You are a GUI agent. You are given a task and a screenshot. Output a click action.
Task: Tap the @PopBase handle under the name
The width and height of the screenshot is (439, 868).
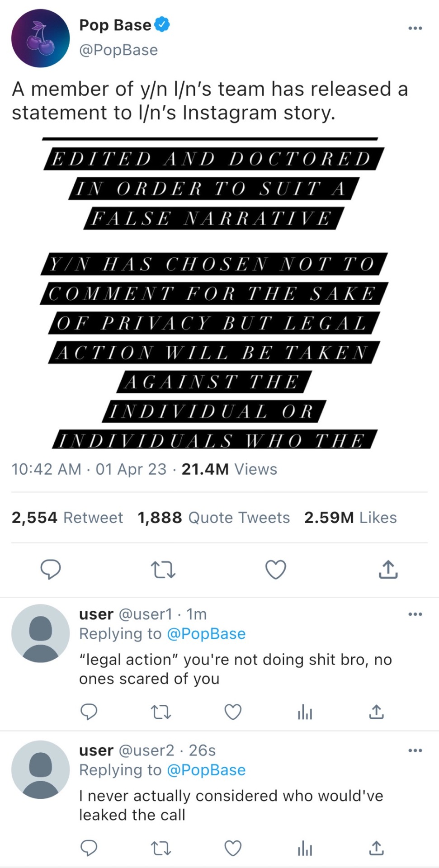118,50
